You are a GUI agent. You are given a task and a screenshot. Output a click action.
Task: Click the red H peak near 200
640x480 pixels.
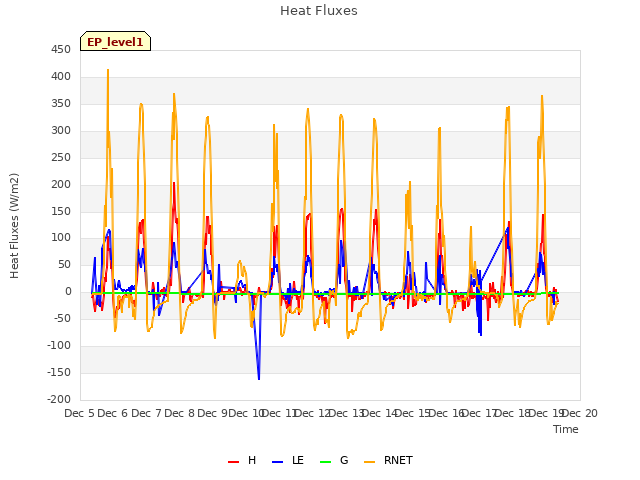(174, 183)
